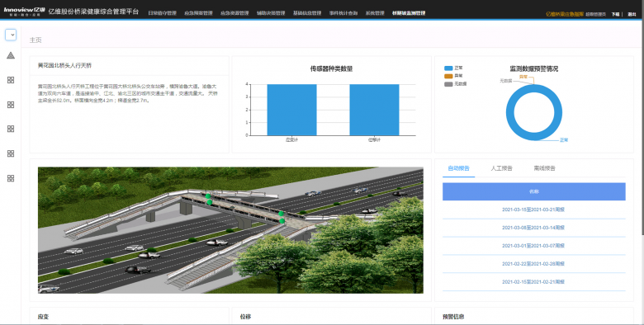Select the second grid icon in sidebar
This screenshot has width=644, height=325.
click(11, 105)
